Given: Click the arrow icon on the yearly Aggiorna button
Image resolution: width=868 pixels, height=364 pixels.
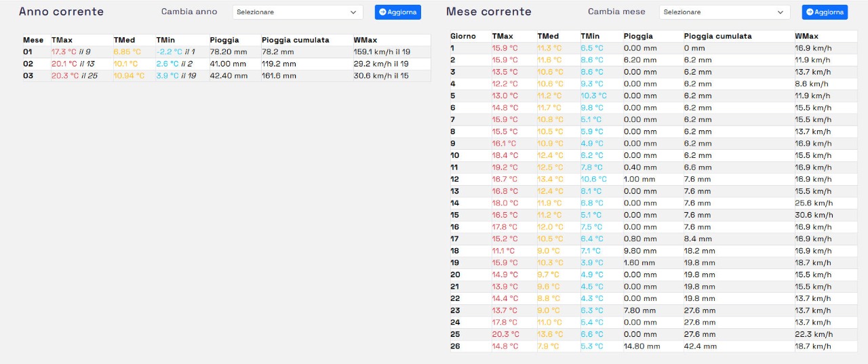Looking at the screenshot, I should tap(382, 12).
